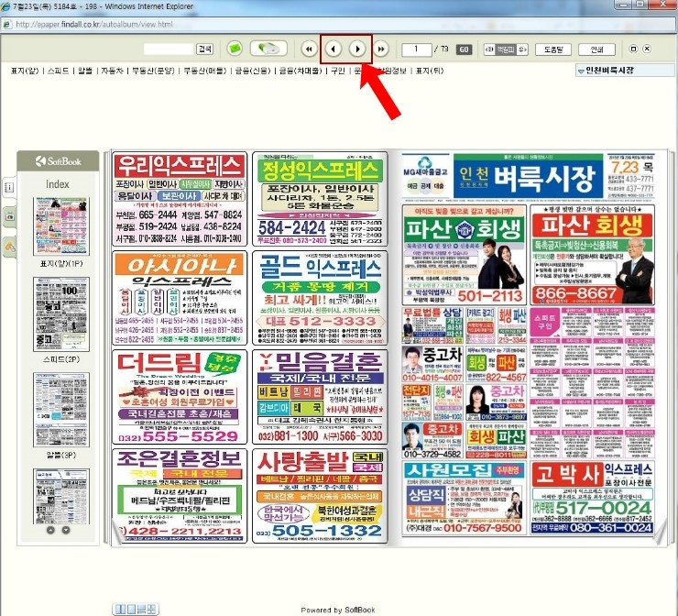Click the Internet Explorer icon in title bar

(6, 6)
